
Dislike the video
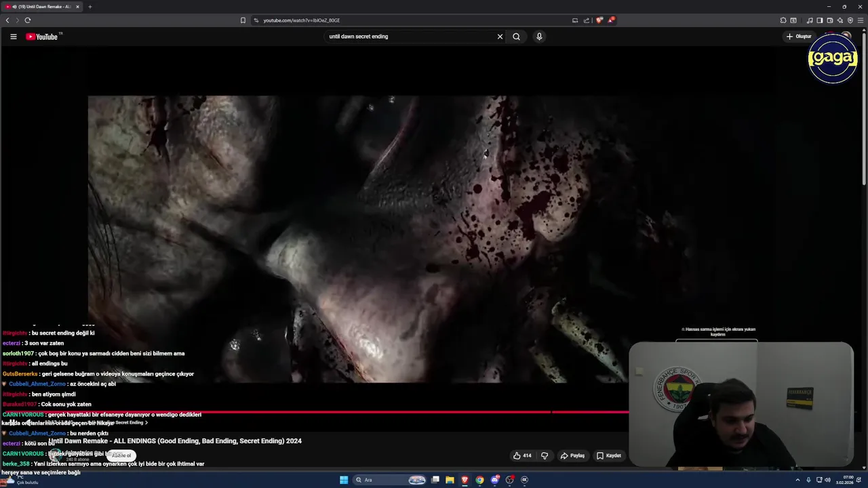coord(545,455)
